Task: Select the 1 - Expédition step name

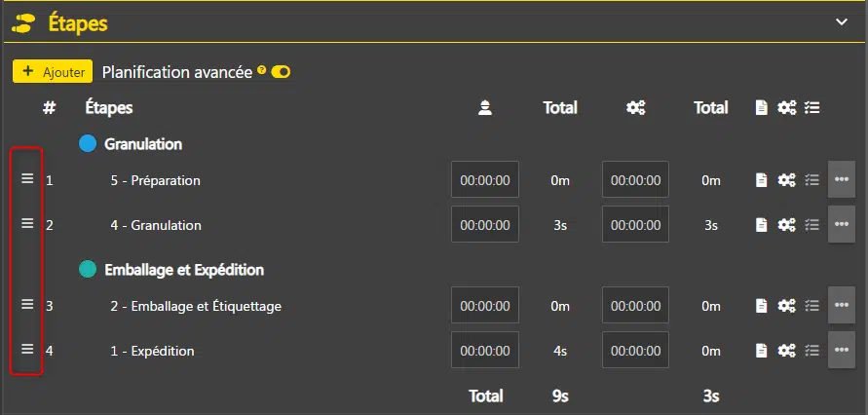Action: [x=152, y=351]
